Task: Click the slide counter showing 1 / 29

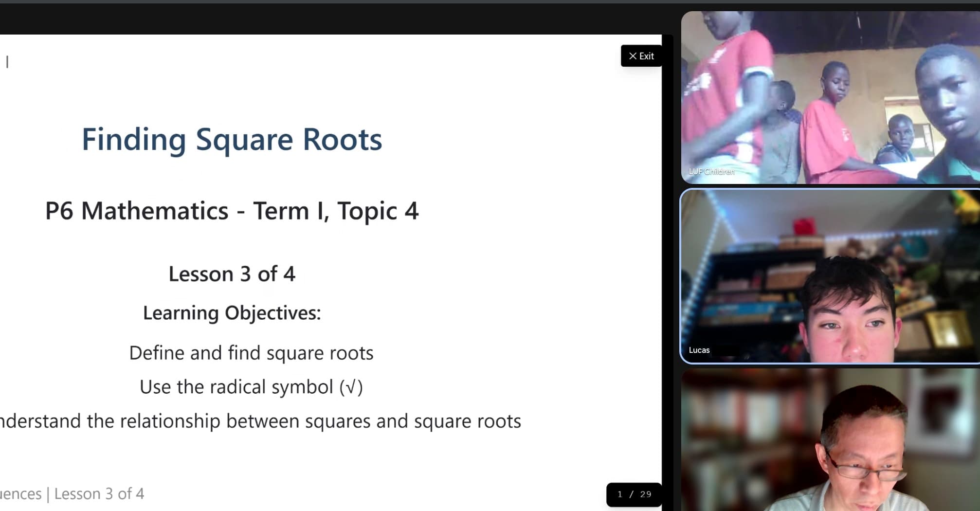Action: point(634,494)
